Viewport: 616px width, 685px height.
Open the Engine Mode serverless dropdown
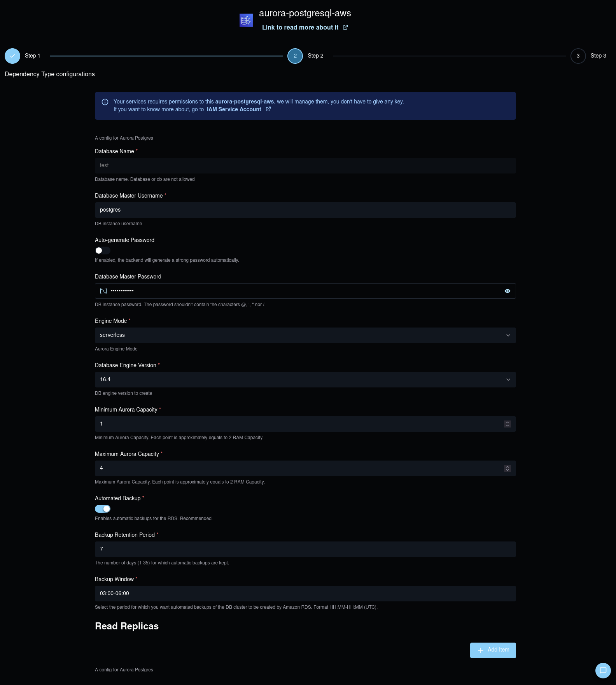pyautogui.click(x=305, y=335)
